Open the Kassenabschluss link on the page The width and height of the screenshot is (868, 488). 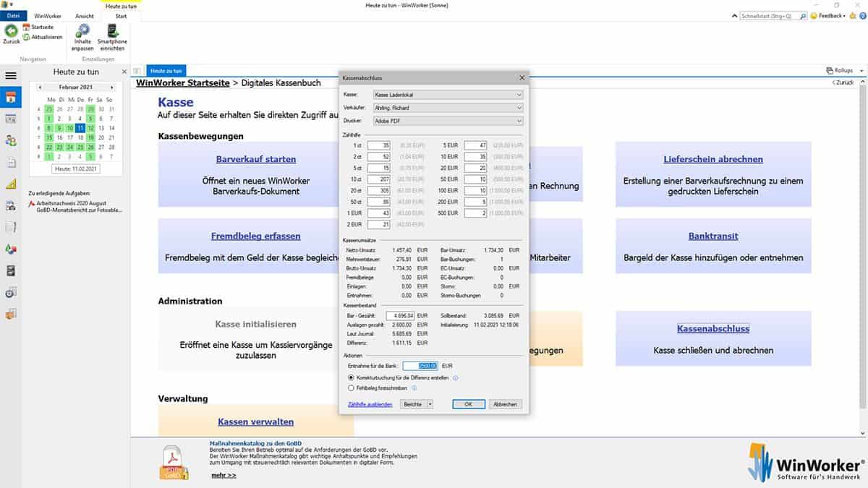(713, 328)
